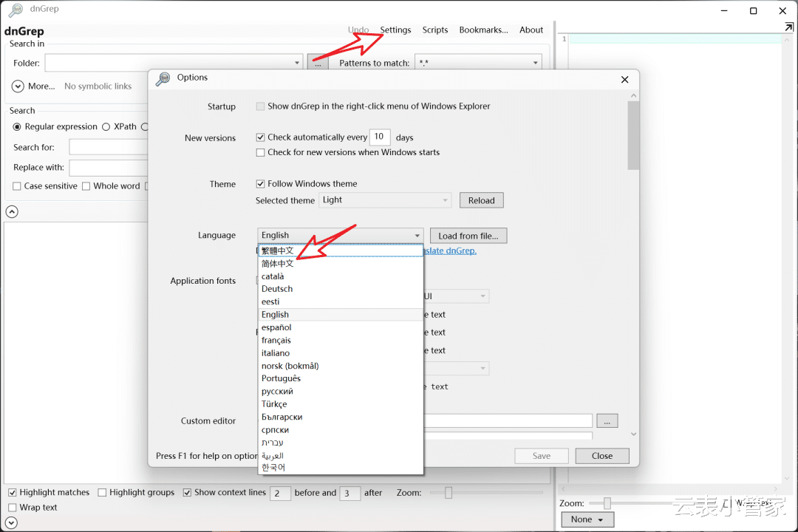Select Türkçe language option
The width and height of the screenshot is (798, 532).
tap(341, 403)
